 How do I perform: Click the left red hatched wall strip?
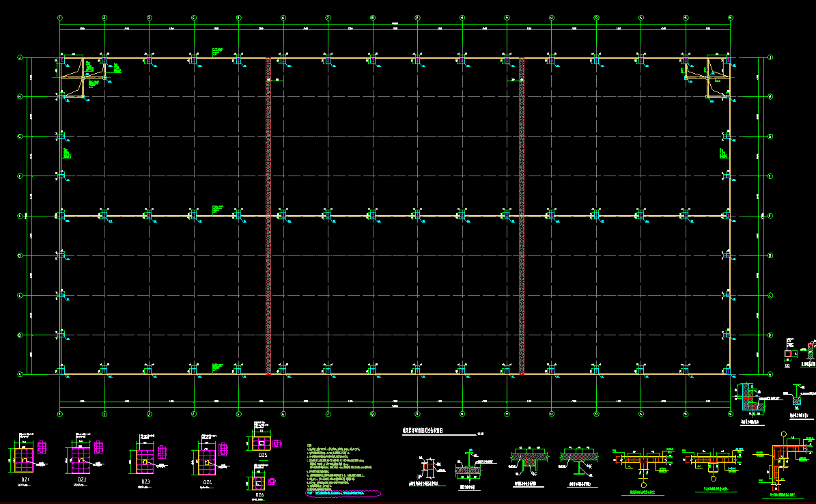point(268,216)
